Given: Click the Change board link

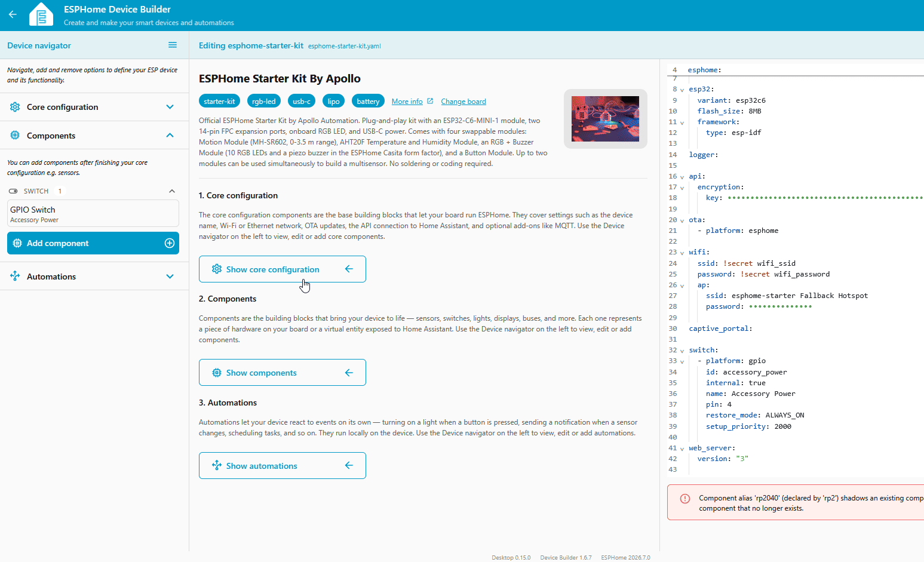Looking at the screenshot, I should [463, 102].
